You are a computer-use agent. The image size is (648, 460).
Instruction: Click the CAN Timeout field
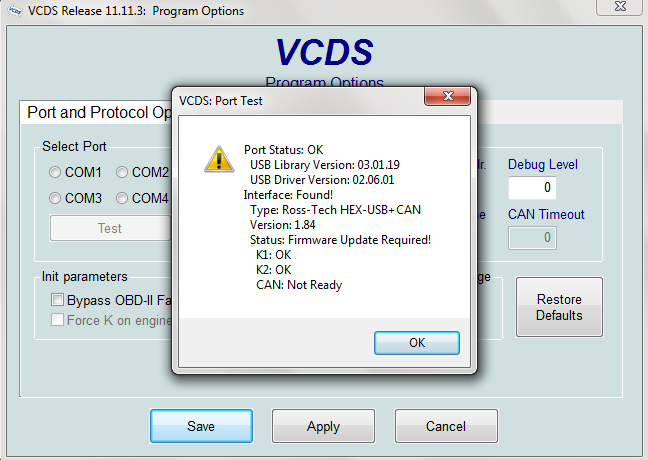coord(532,237)
